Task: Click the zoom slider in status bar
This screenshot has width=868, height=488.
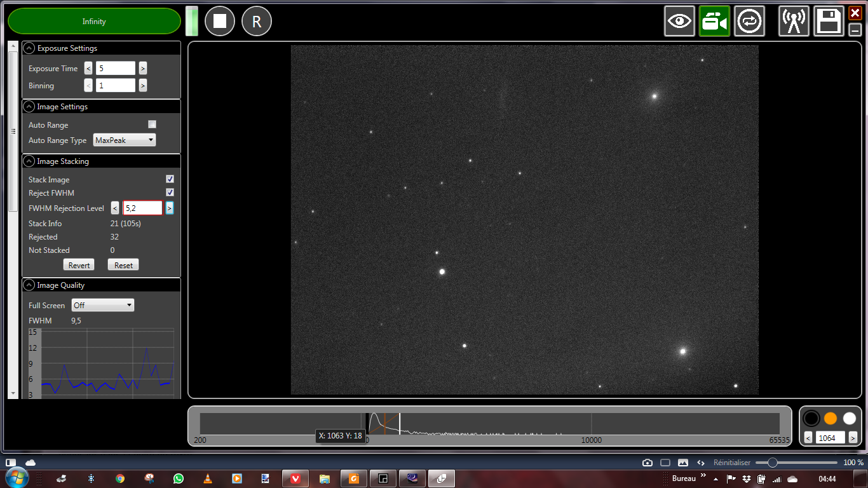Action: [797, 463]
